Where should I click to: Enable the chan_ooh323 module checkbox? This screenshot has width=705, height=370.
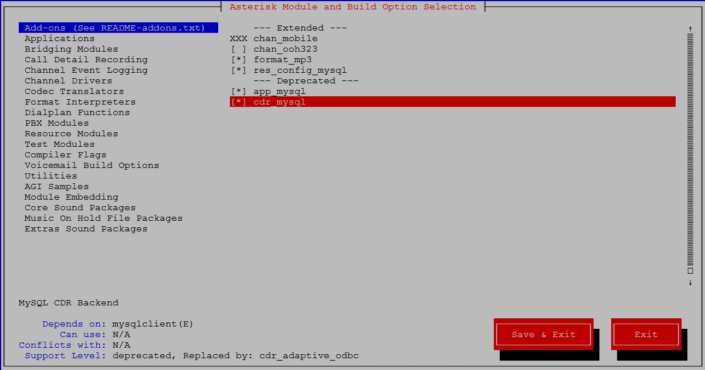coord(238,49)
